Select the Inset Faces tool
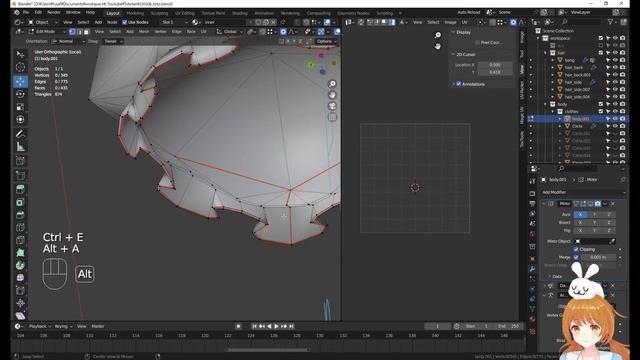 20,202
